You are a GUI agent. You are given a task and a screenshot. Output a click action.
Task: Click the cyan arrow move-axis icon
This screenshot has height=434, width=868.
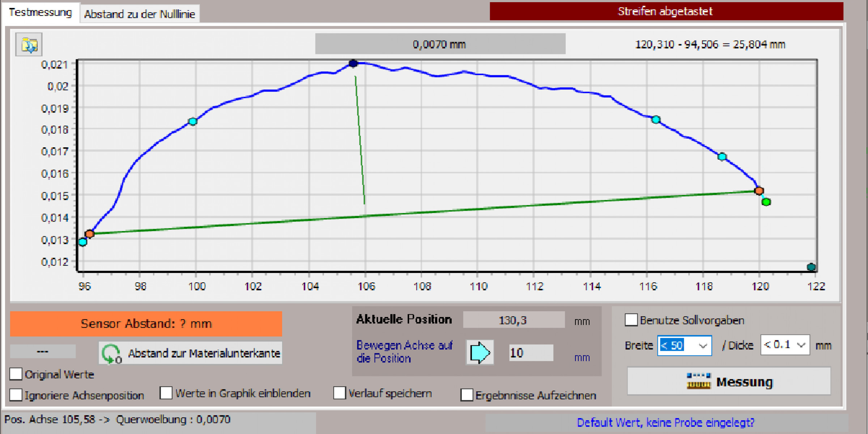480,353
